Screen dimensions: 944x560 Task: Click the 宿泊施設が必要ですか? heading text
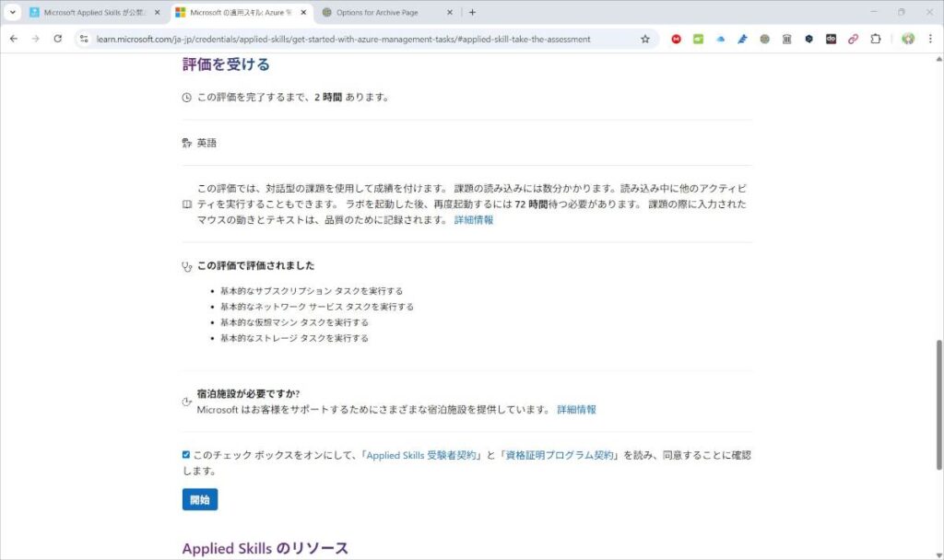pos(248,394)
